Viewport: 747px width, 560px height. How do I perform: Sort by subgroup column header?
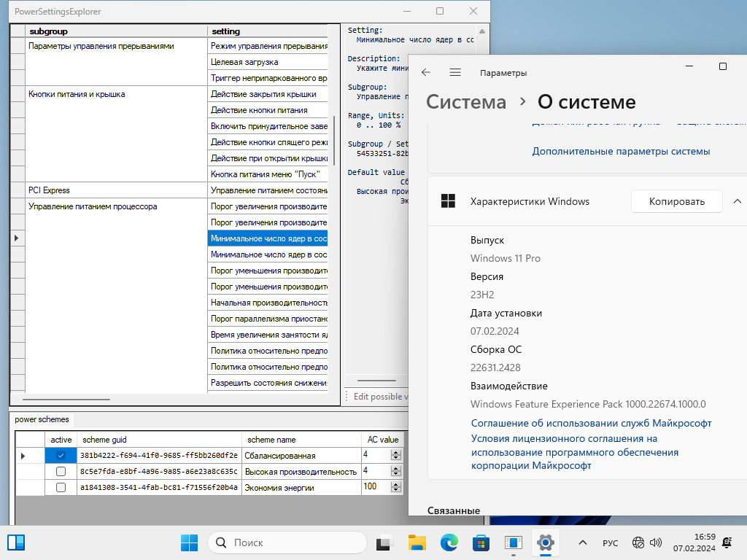116,31
